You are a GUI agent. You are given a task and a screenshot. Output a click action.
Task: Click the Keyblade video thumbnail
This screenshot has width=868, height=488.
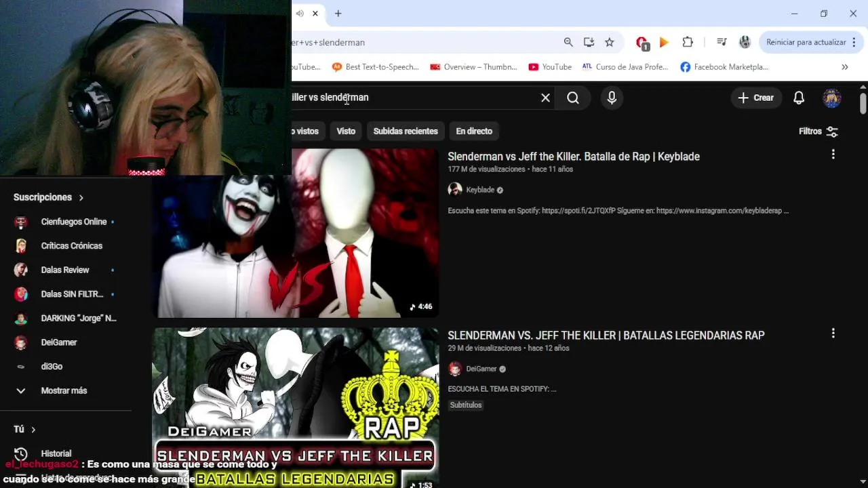pos(295,232)
